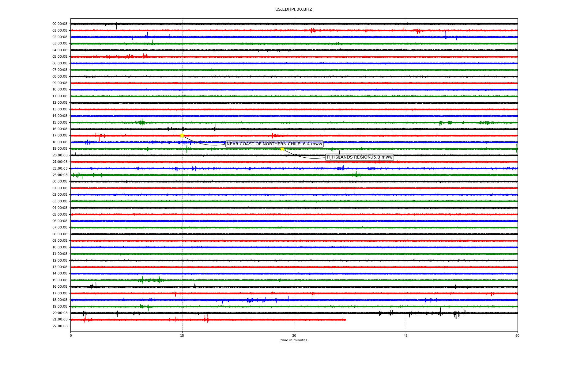
Task: Click the lower 15:00:08 row label
Action: pos(60,280)
